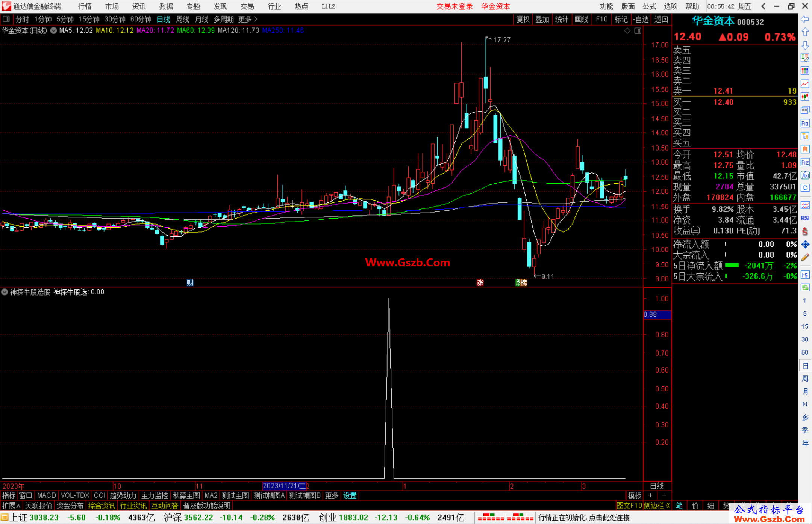Open the 指标 indicator selector
812x524 pixels.
(x=9, y=495)
